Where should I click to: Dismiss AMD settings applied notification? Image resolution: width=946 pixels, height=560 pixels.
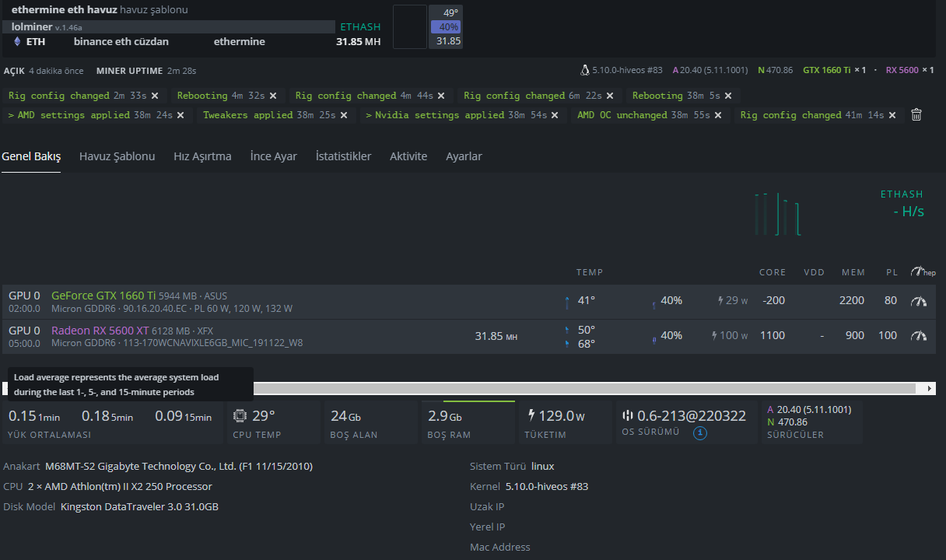coord(180,115)
